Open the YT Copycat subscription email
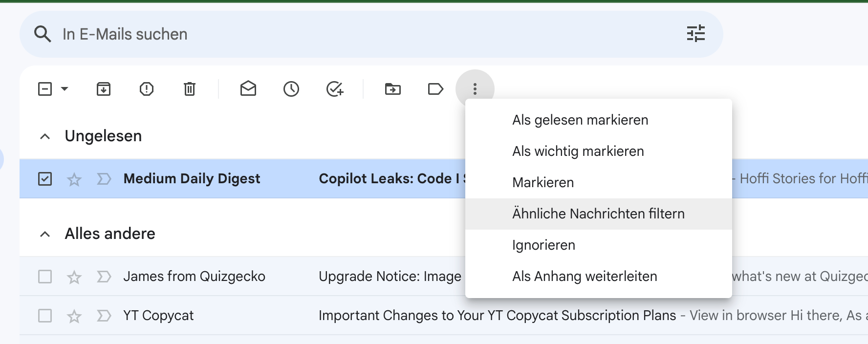 497,316
